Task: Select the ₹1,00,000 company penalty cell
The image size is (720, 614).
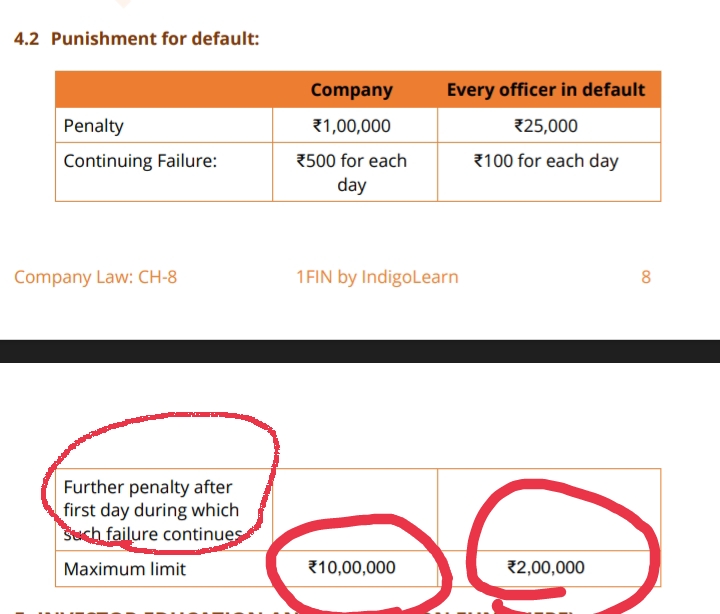Action: (x=351, y=126)
